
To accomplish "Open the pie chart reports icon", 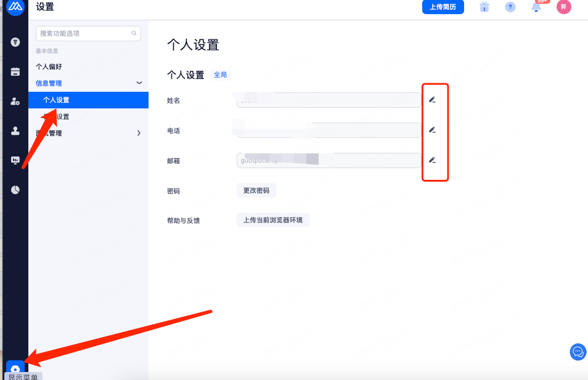I will point(15,190).
